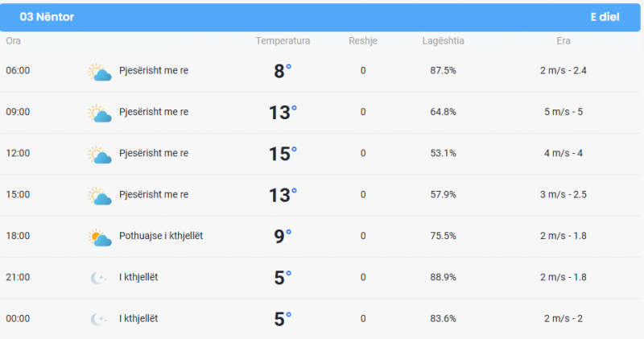Viewport: 644px width, 339px height.
Task: Click the Ora column header
Action: click(13, 41)
